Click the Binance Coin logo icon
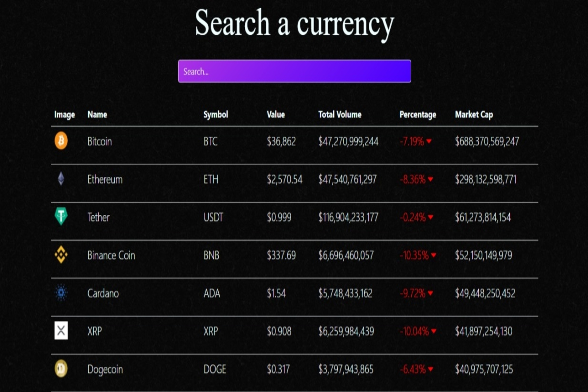 pos(61,254)
